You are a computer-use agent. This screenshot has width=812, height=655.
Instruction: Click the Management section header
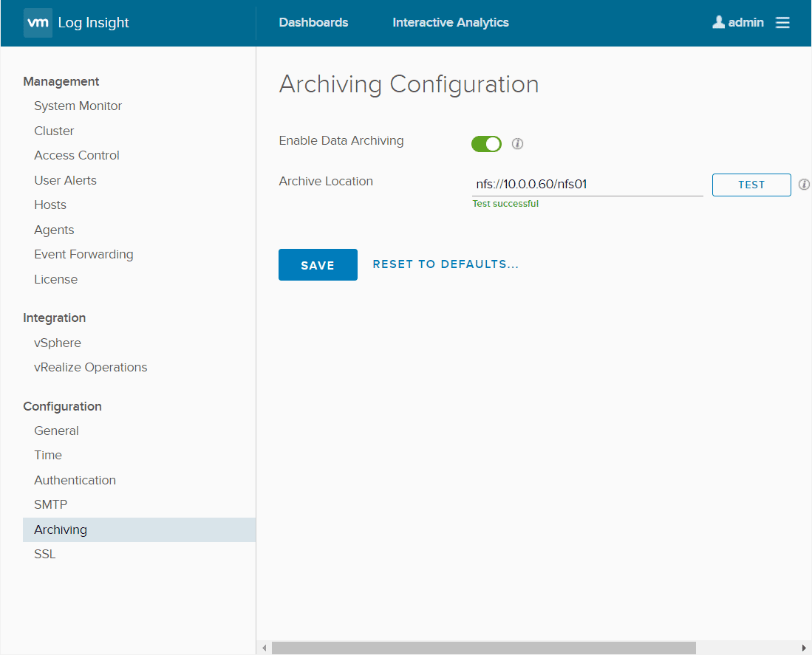[61, 82]
